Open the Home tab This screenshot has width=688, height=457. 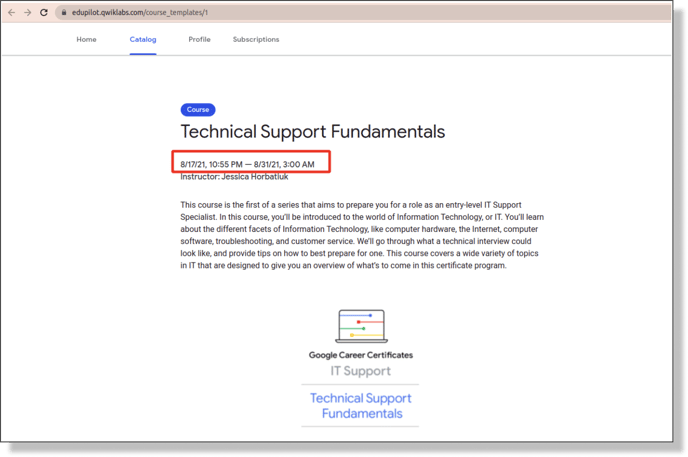pyautogui.click(x=87, y=40)
